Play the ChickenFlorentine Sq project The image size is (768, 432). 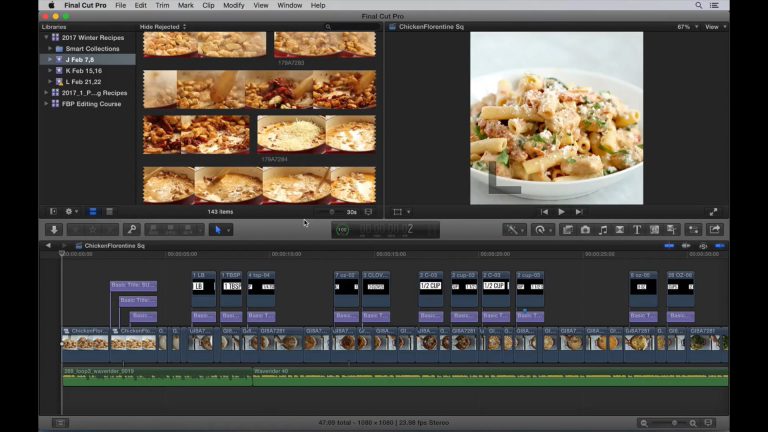(561, 212)
